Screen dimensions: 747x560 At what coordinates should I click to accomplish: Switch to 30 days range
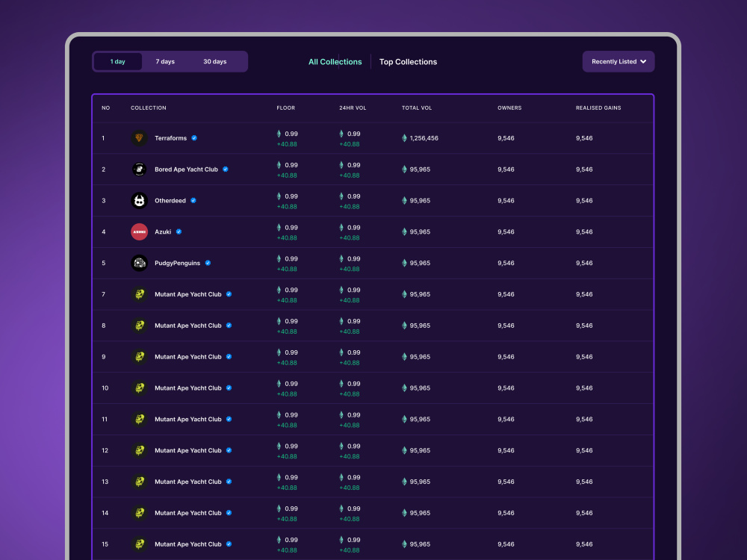pyautogui.click(x=215, y=61)
